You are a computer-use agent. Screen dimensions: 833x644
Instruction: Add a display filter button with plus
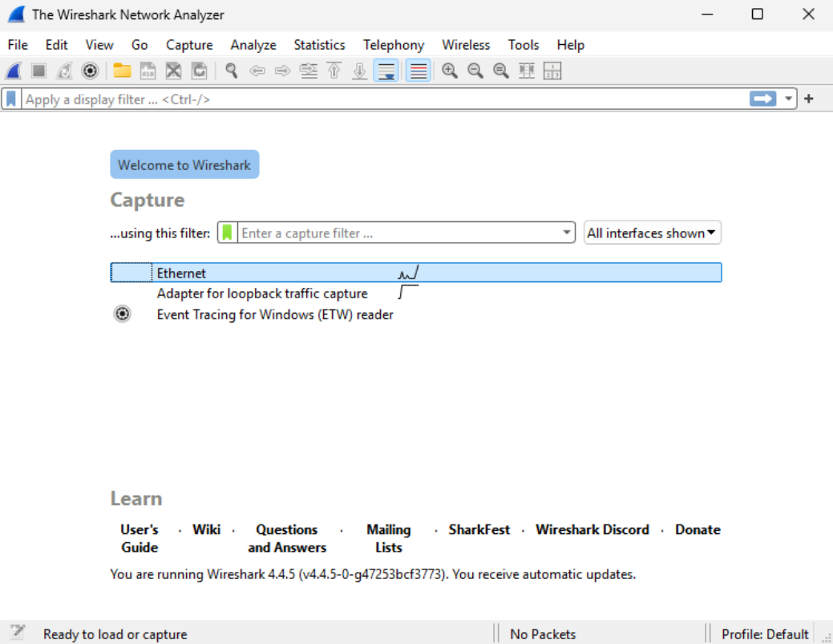click(809, 99)
